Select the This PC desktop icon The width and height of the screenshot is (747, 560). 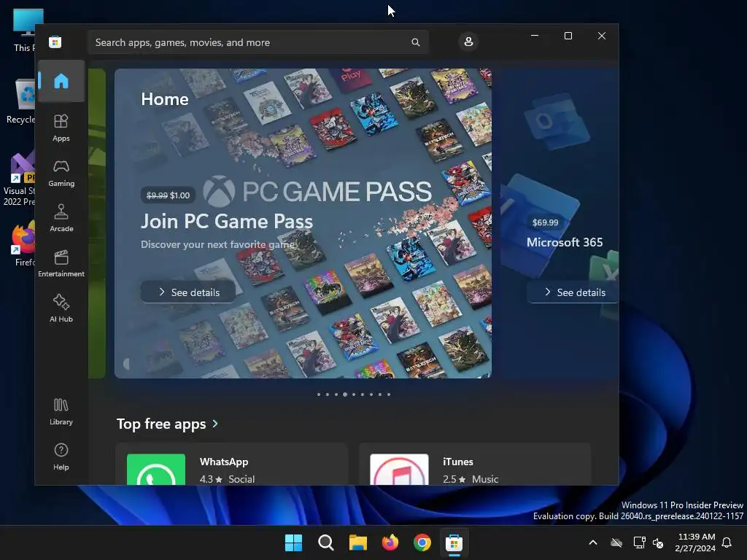24,30
